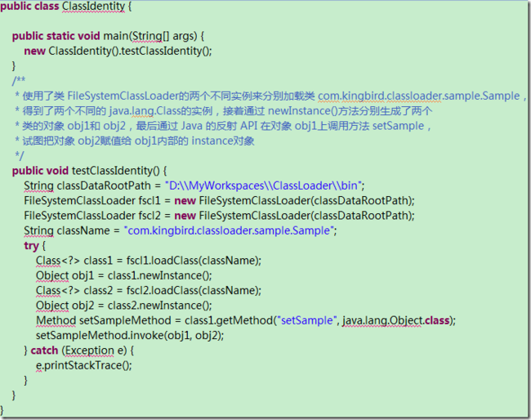Click the "setSample" string literal
This screenshot has height=420, width=531.
pyautogui.click(x=307, y=320)
